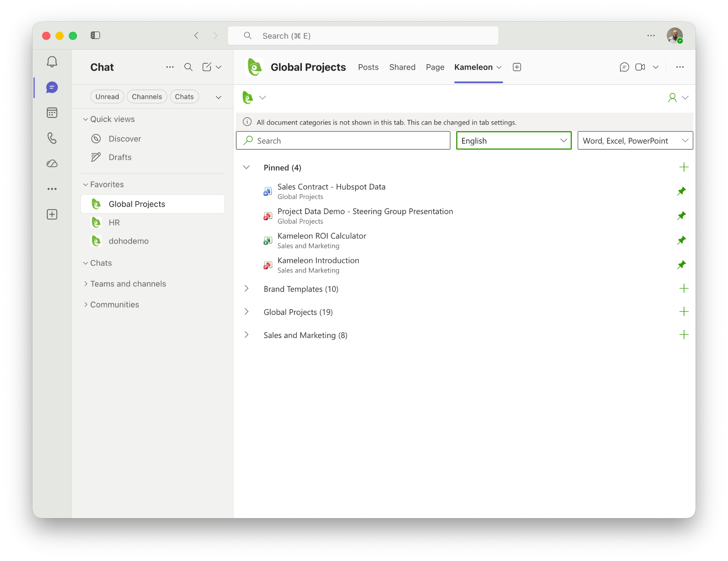Collapse the Pinned section
The image size is (728, 561).
click(246, 167)
